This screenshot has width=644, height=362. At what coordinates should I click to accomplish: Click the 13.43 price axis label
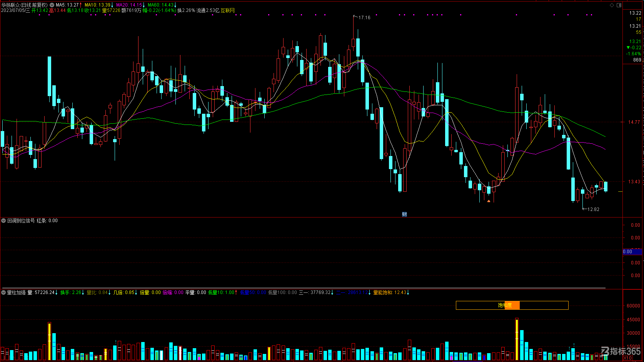pyautogui.click(x=634, y=182)
